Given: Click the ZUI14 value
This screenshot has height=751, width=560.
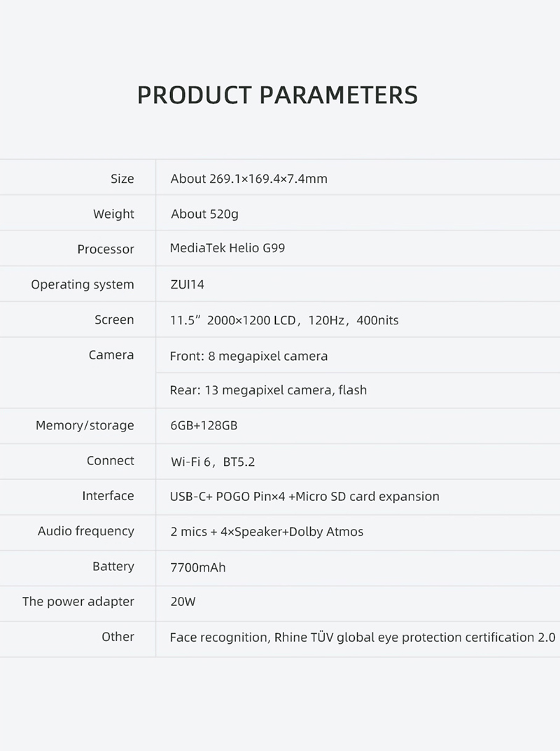Looking at the screenshot, I should (x=187, y=284).
